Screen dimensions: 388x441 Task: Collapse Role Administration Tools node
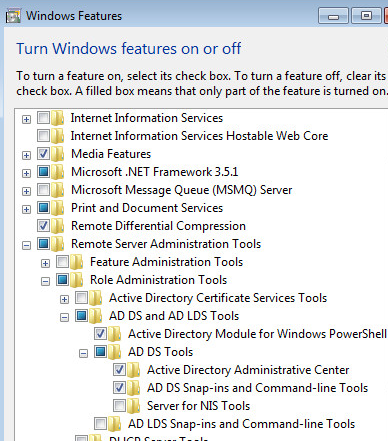point(45,282)
